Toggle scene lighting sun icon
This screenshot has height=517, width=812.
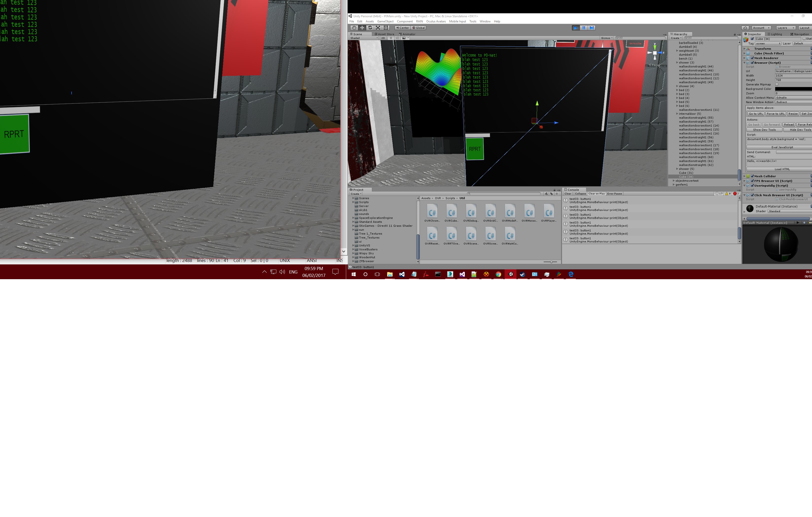click(391, 38)
